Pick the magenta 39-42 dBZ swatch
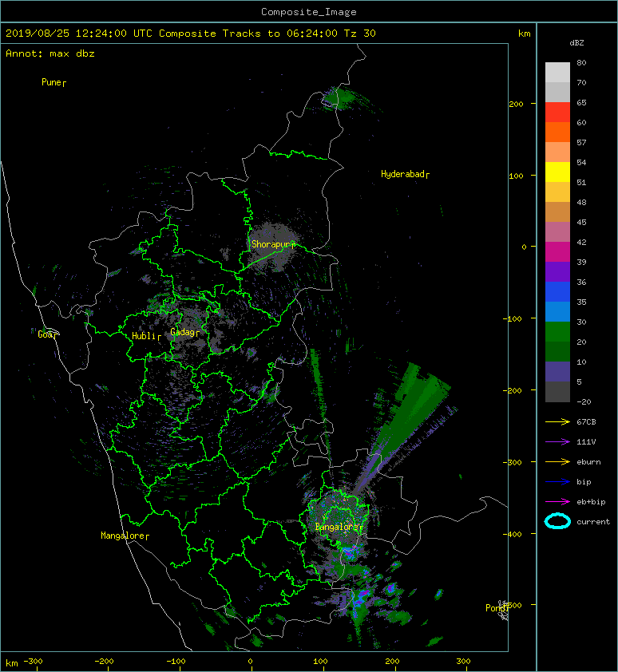Viewport: 618px width, 672px height. point(557,252)
